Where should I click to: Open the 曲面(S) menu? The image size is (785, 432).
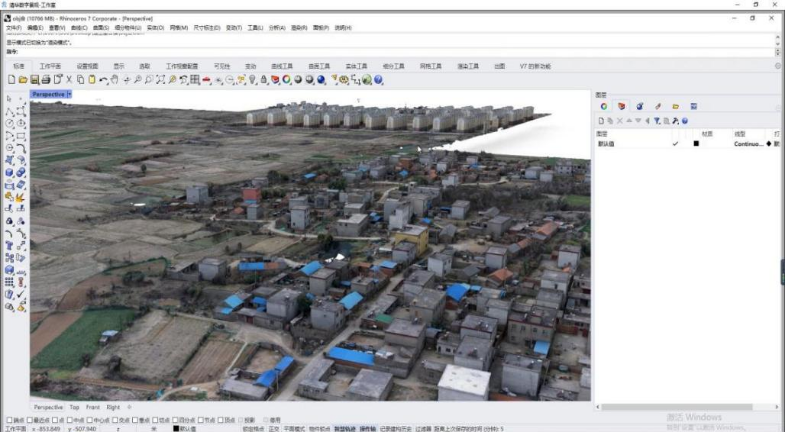[x=101, y=28]
